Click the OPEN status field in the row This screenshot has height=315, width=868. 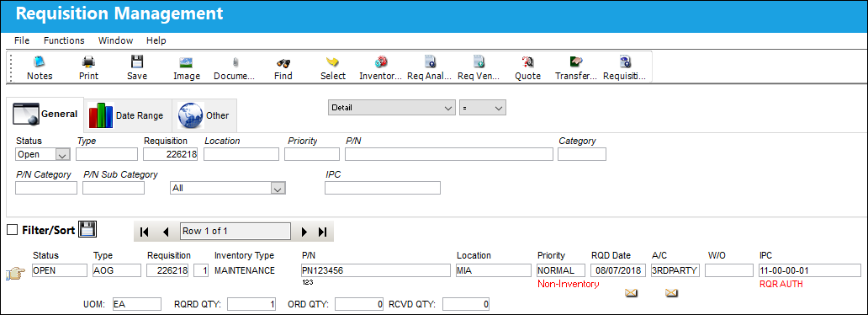coord(59,270)
